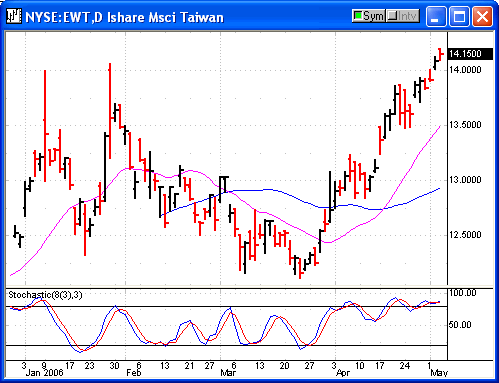Click the 50.00 stochastic scale label
499x383 pixels.
tap(460, 325)
